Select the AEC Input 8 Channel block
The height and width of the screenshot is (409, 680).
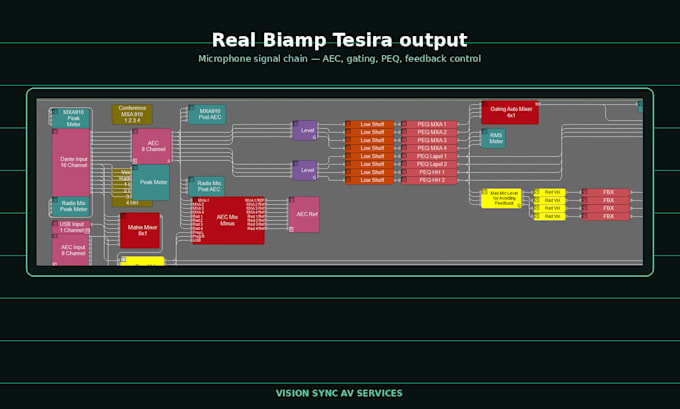(71, 250)
